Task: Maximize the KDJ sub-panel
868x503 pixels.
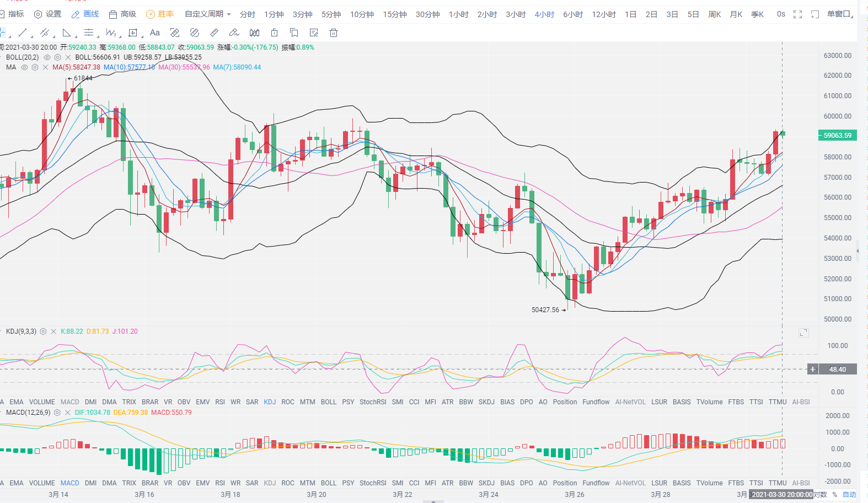Action: point(803,333)
